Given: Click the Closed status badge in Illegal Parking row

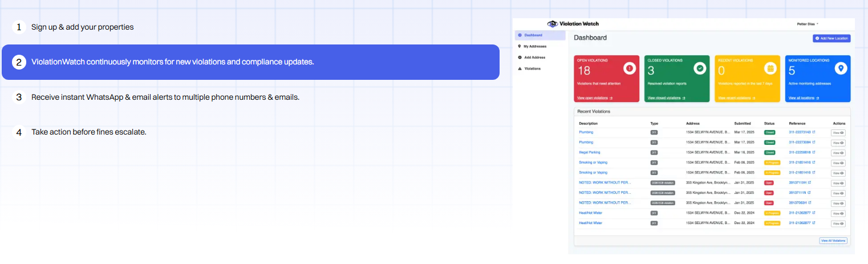Looking at the screenshot, I should click(x=770, y=152).
